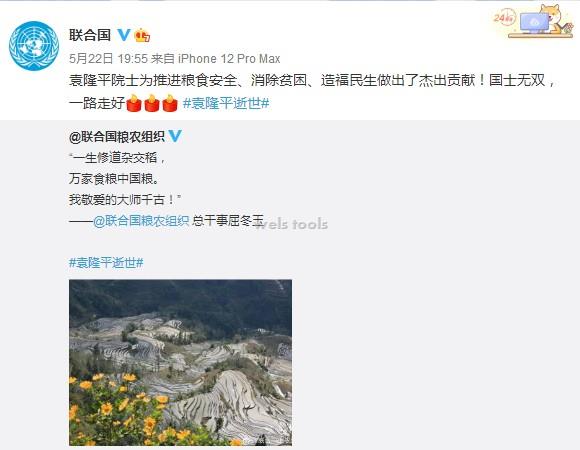580x450 pixels.
Task: Click the quote line 我敬爱的大师千古
Action: [x=125, y=200]
